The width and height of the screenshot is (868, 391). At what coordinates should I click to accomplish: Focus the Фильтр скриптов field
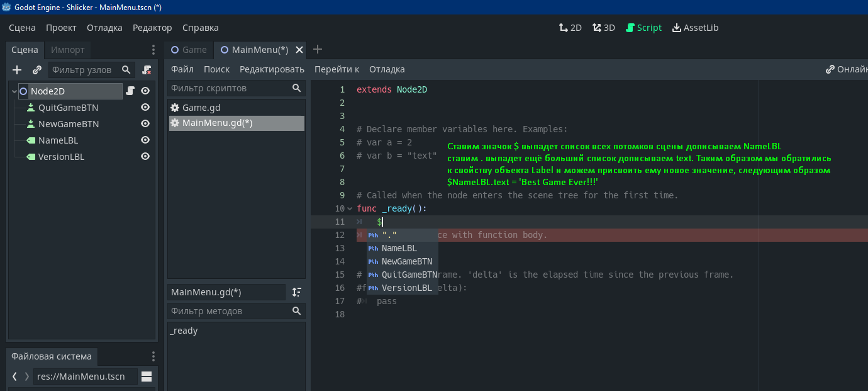point(236,88)
